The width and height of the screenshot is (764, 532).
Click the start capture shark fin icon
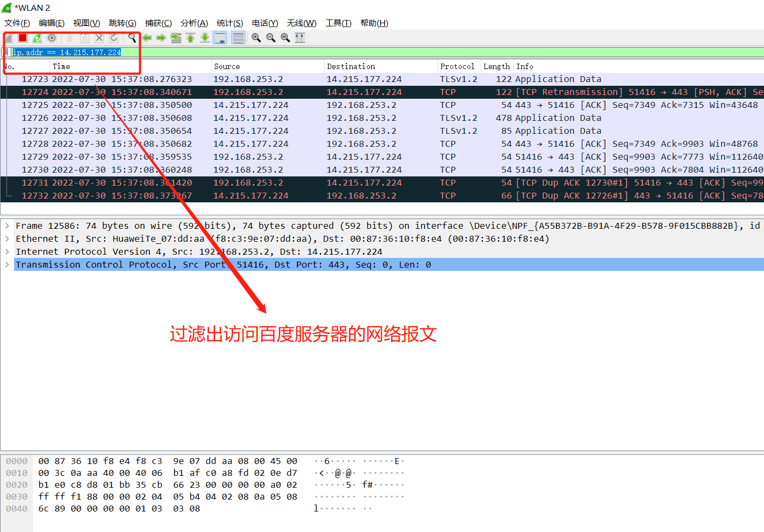tap(9, 38)
